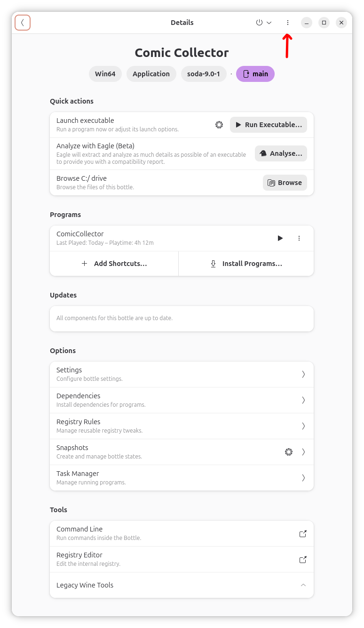Open ComicCollector program's three-dot options

(x=299, y=238)
